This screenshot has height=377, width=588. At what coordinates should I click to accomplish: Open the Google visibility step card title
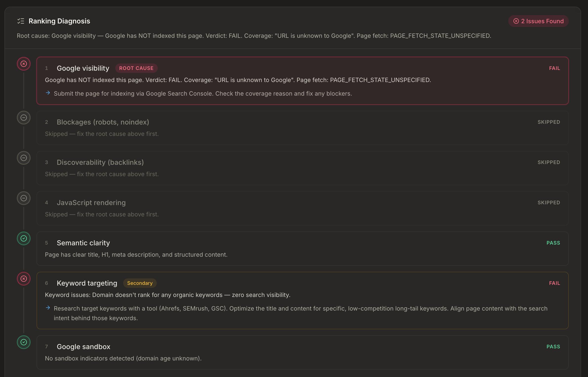[x=83, y=68]
